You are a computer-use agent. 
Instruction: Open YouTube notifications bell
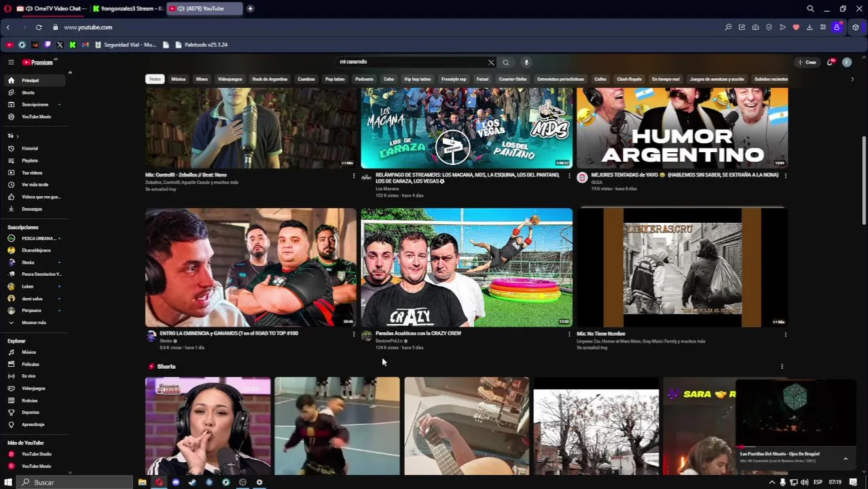831,62
